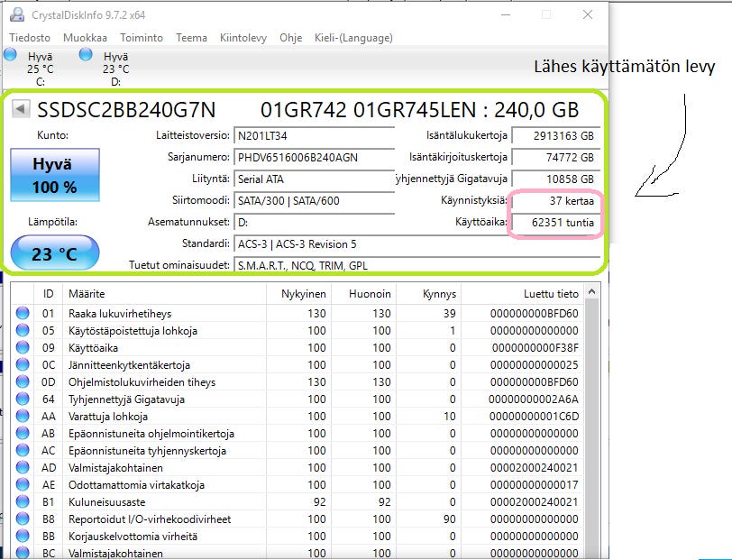Click status orb for Käyttöaika row
Viewport: 732px width, 560px height.
point(23,348)
